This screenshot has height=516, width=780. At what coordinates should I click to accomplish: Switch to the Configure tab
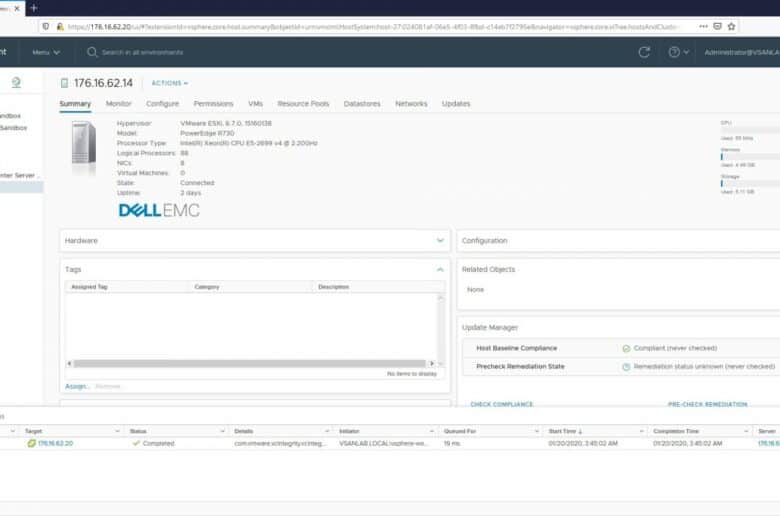tap(162, 103)
